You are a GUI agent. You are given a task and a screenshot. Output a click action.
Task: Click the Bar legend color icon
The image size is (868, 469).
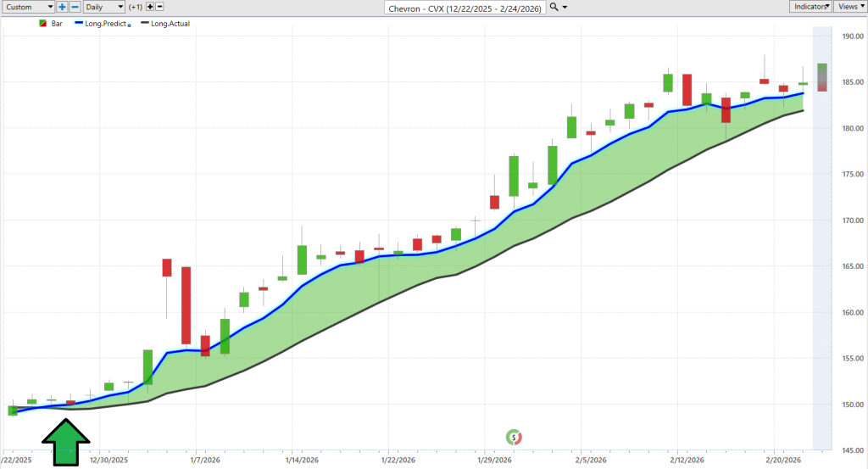click(42, 24)
